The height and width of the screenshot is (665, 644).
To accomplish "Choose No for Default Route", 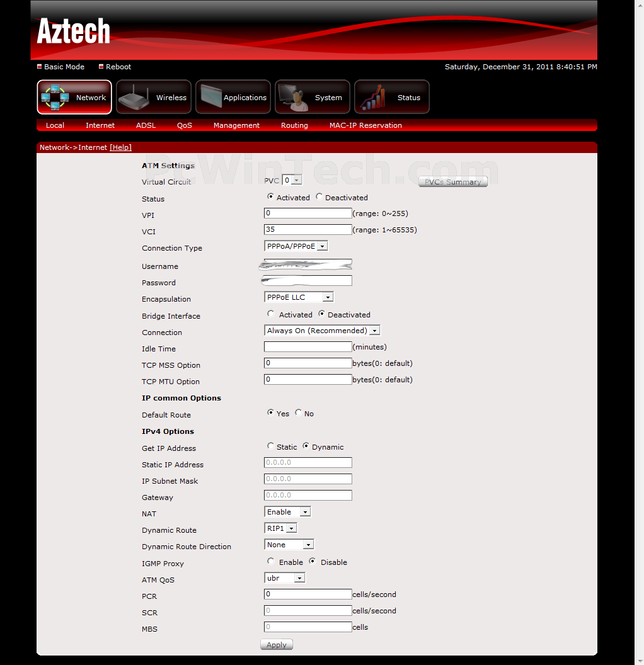I will pyautogui.click(x=299, y=412).
